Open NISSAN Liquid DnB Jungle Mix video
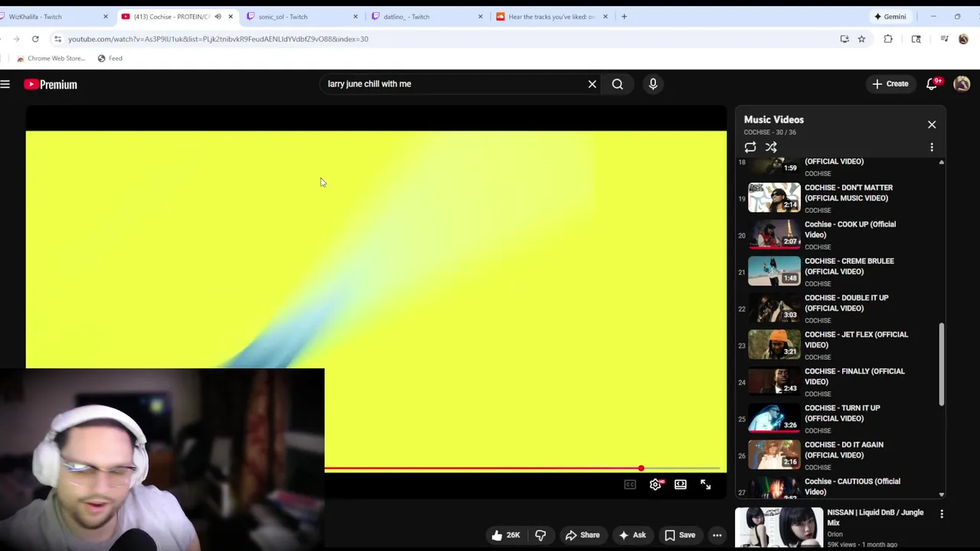Viewport: 980px width, 551px height. coord(875,517)
